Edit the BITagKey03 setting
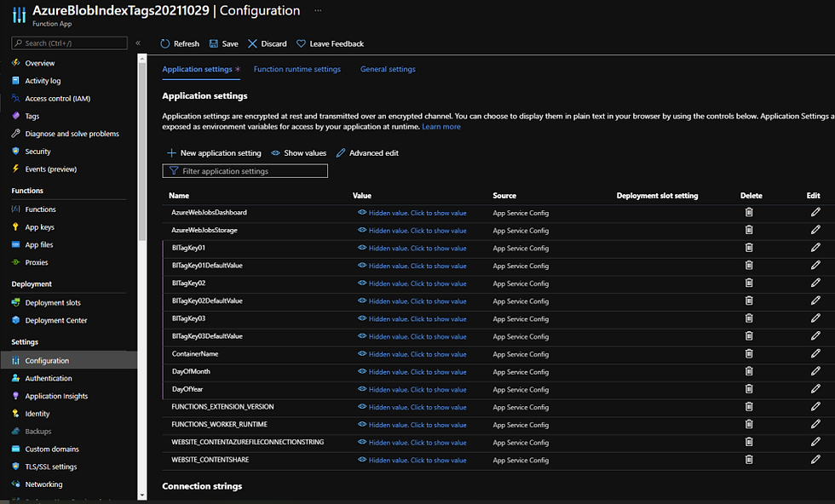 click(x=815, y=318)
